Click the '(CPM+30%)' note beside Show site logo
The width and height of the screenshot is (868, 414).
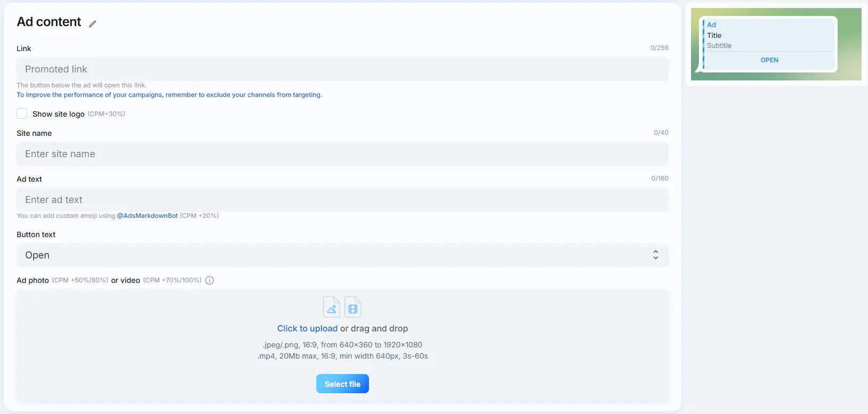click(x=107, y=114)
